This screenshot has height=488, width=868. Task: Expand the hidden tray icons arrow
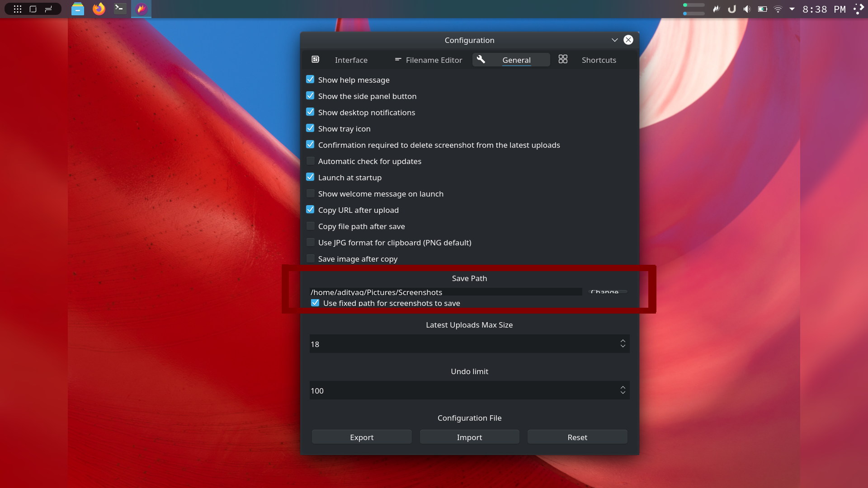[x=792, y=9]
